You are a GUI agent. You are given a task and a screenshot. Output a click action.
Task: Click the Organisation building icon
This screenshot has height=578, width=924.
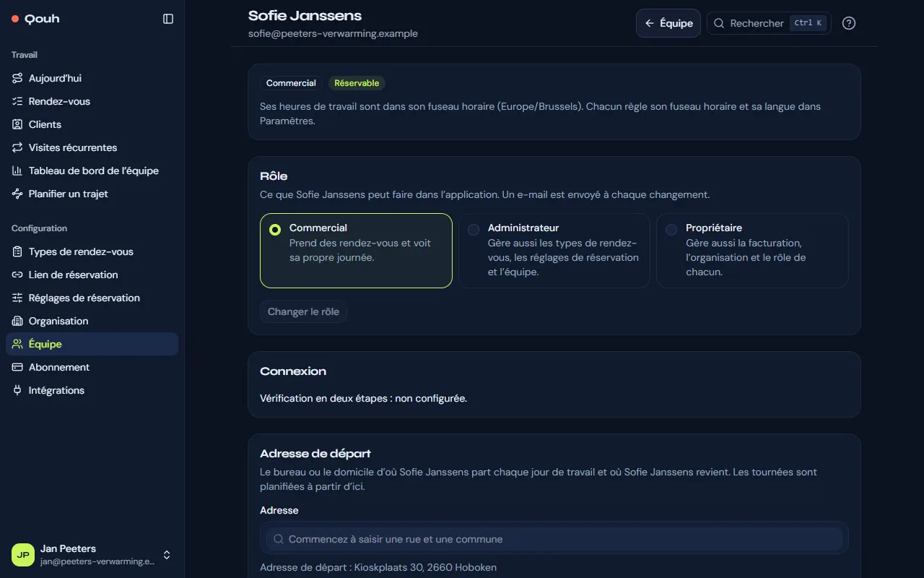[x=17, y=321]
